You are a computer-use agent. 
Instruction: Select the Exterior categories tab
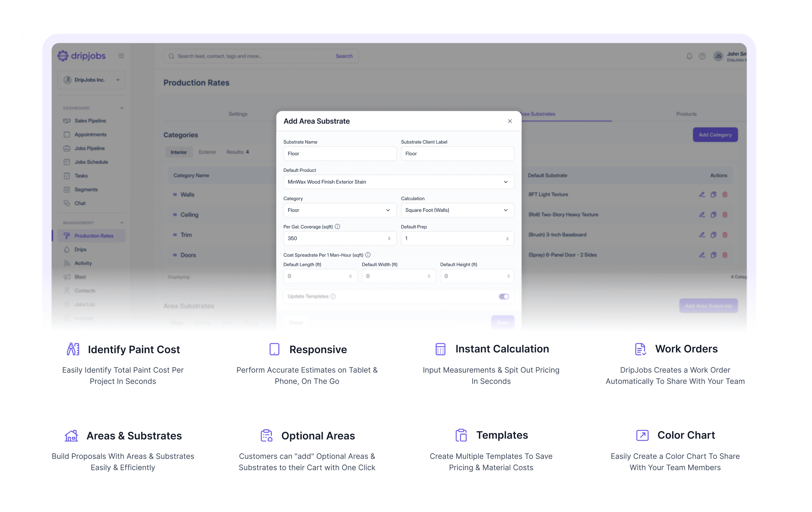pyautogui.click(x=207, y=152)
